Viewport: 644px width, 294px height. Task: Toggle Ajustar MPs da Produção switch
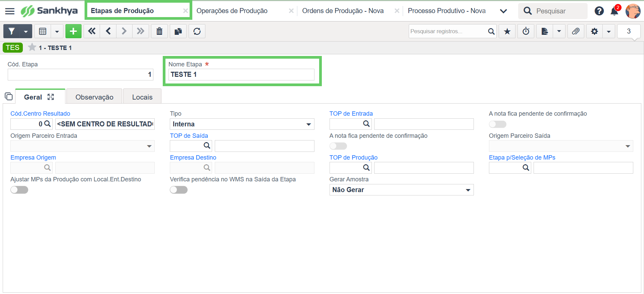pos(19,190)
